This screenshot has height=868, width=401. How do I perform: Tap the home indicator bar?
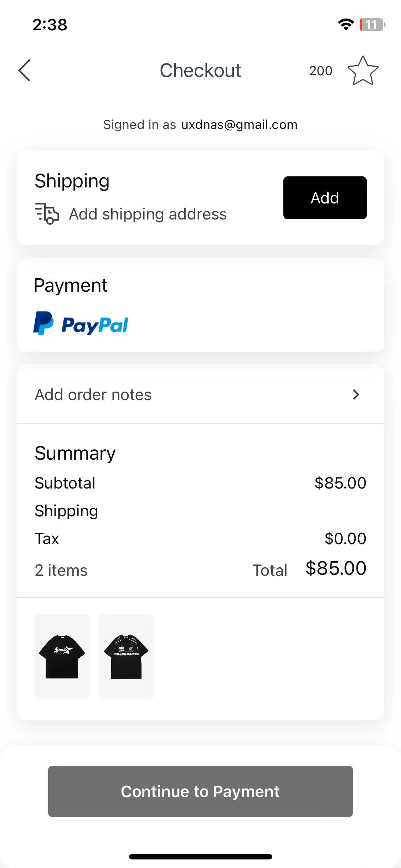(x=200, y=857)
